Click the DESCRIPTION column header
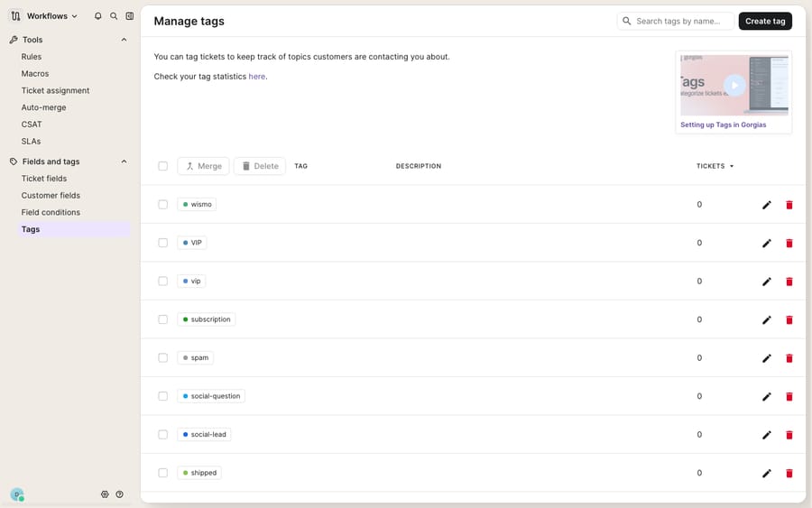 coord(419,166)
